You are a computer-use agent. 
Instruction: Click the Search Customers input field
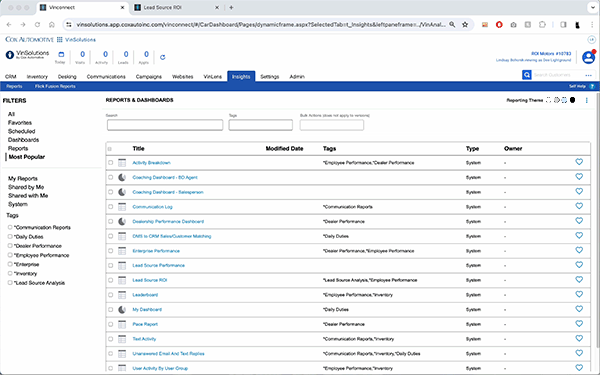(x=557, y=75)
